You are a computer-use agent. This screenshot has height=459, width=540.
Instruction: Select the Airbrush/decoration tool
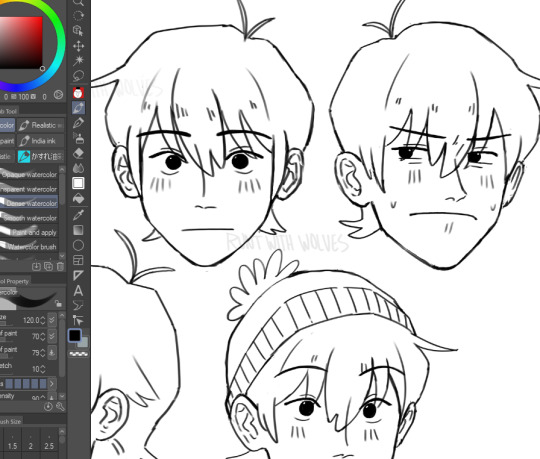pyautogui.click(x=79, y=138)
